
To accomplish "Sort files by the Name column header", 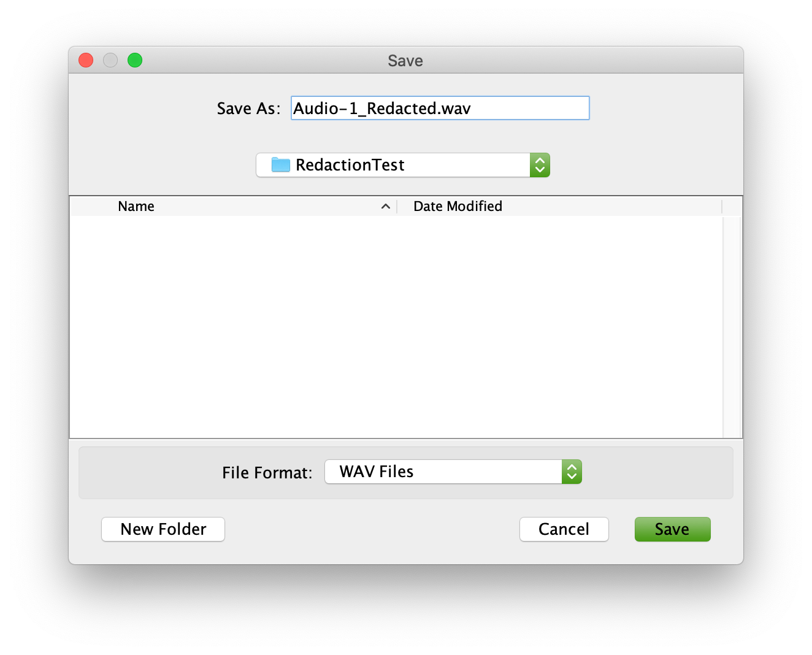I will coord(136,206).
